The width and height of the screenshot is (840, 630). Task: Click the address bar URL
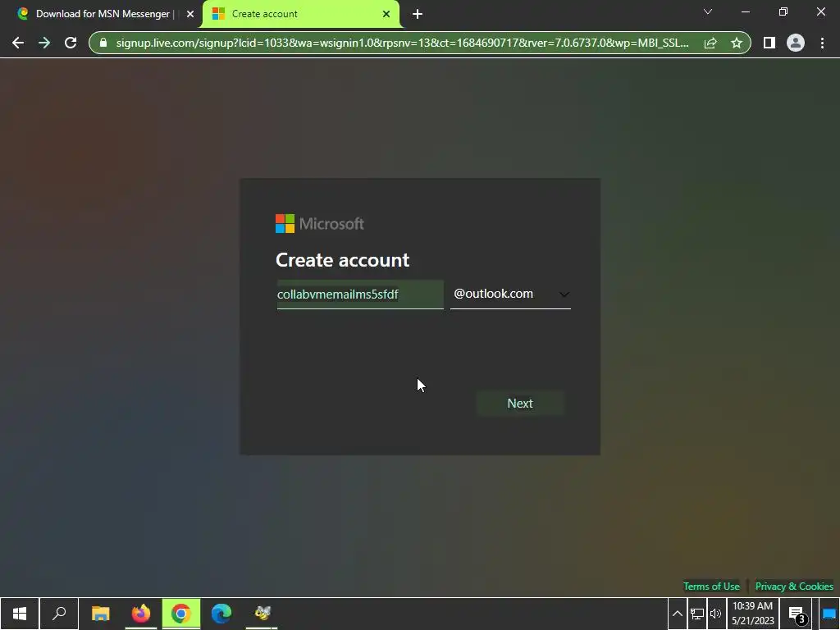point(402,43)
